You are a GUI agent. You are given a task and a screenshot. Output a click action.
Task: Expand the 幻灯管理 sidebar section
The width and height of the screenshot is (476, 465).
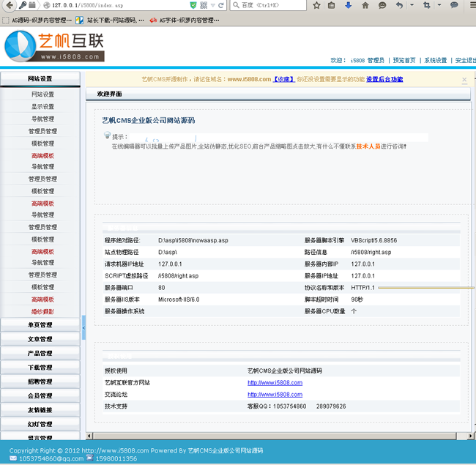click(x=40, y=424)
